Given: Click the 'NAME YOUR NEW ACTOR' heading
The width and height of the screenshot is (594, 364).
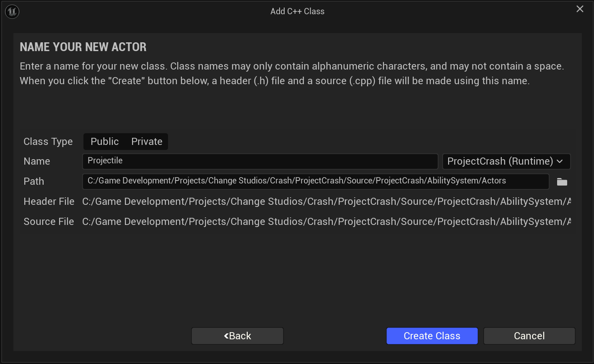Looking at the screenshot, I should pos(83,47).
